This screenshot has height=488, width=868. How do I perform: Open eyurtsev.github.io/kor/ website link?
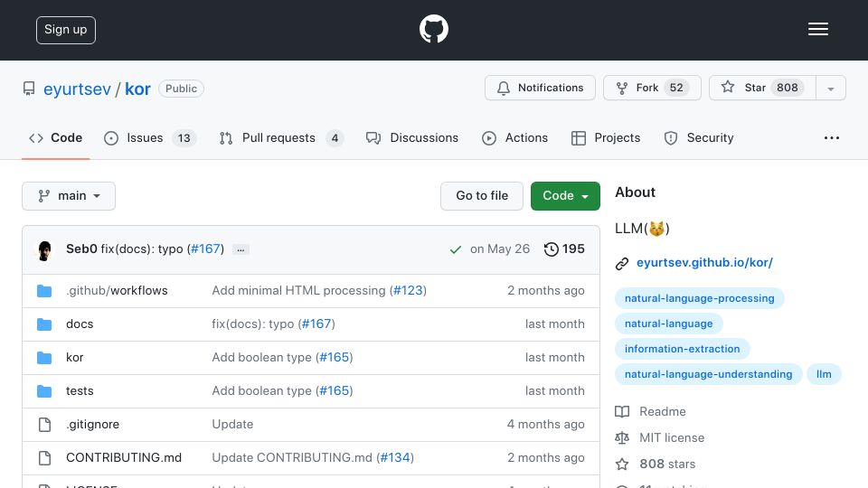(704, 263)
